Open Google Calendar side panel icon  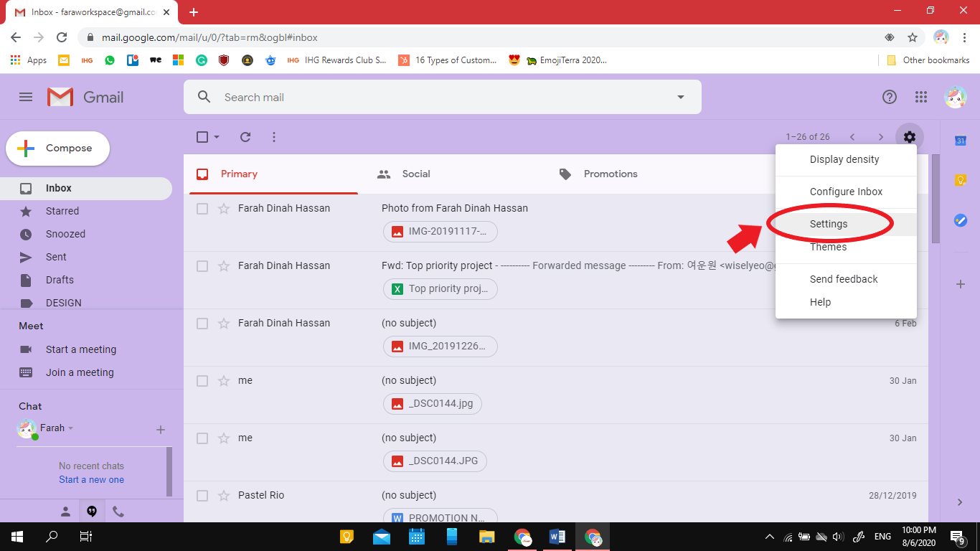point(961,141)
